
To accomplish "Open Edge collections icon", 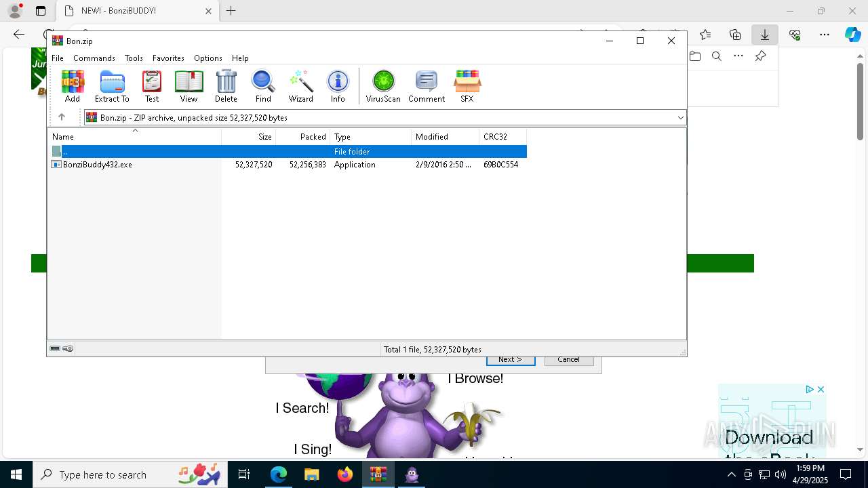I will tap(735, 35).
